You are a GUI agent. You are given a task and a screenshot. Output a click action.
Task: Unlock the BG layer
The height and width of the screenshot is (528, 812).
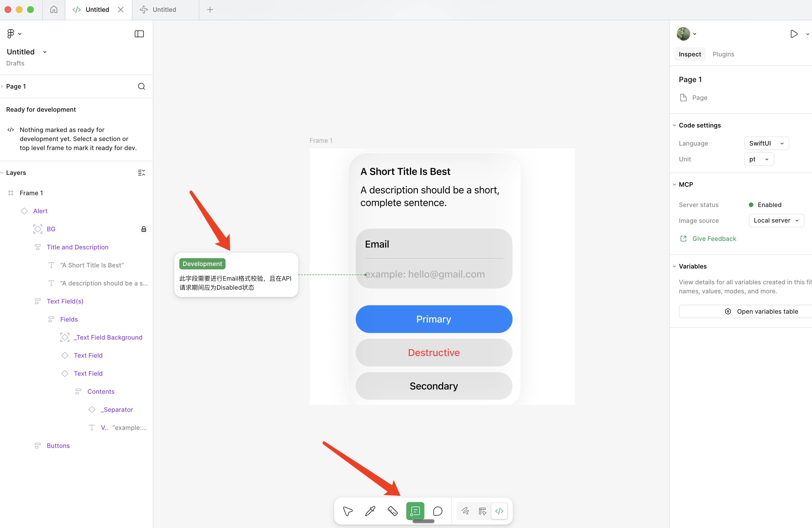(x=144, y=229)
